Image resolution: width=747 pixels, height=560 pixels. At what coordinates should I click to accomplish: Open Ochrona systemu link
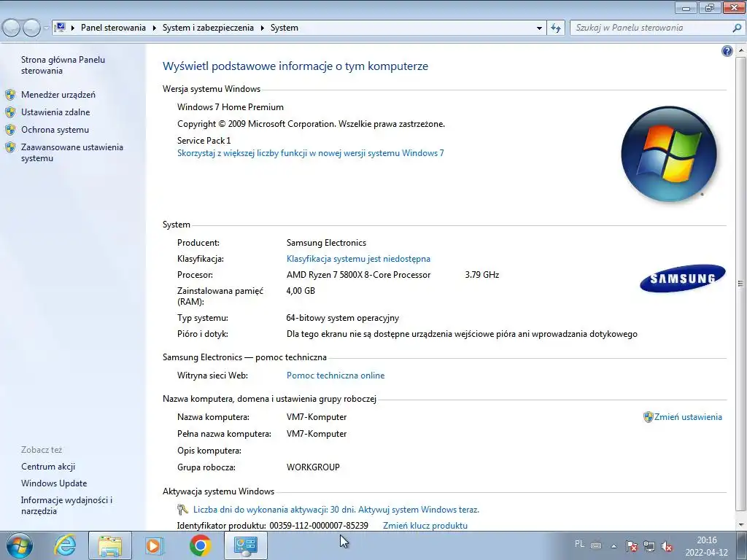tap(55, 130)
